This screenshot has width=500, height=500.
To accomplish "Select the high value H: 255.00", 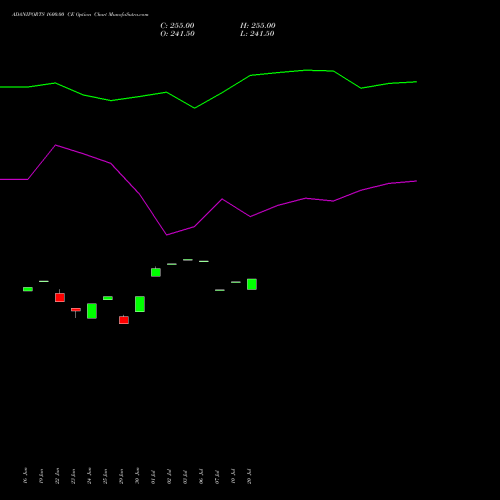I will (258, 26).
